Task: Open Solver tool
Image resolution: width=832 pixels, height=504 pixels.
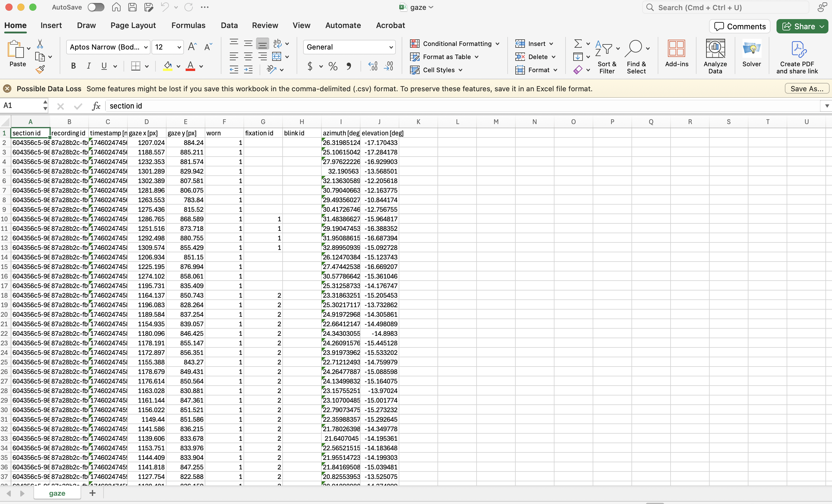Action: point(751,54)
